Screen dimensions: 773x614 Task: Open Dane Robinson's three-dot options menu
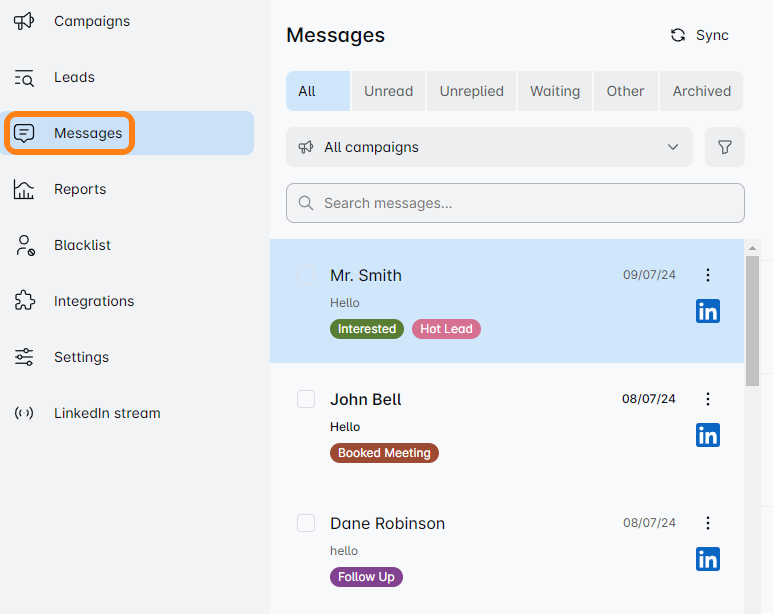click(708, 523)
